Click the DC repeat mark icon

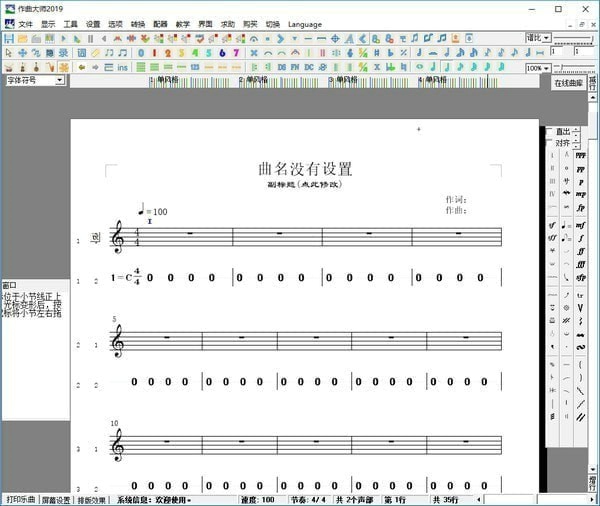pos(309,67)
